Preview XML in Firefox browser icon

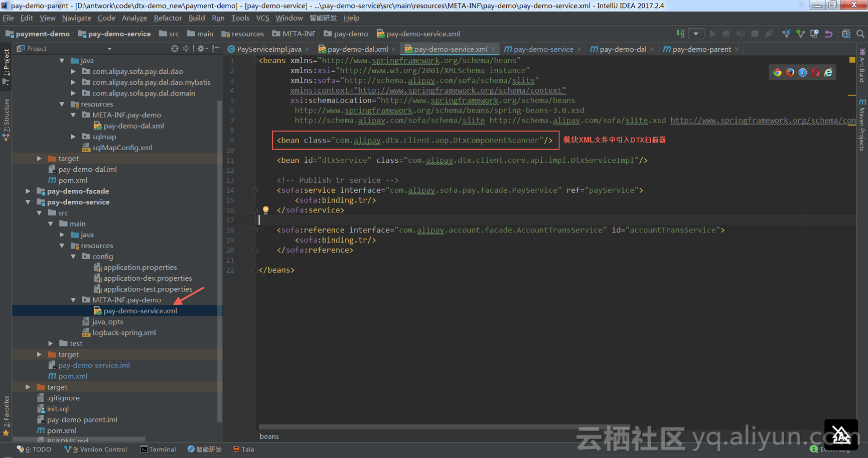[x=790, y=72]
